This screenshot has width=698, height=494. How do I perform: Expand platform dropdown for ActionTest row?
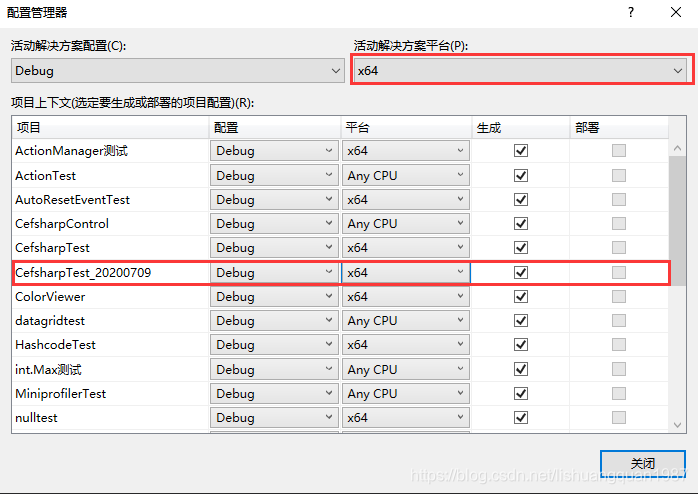(x=405, y=175)
